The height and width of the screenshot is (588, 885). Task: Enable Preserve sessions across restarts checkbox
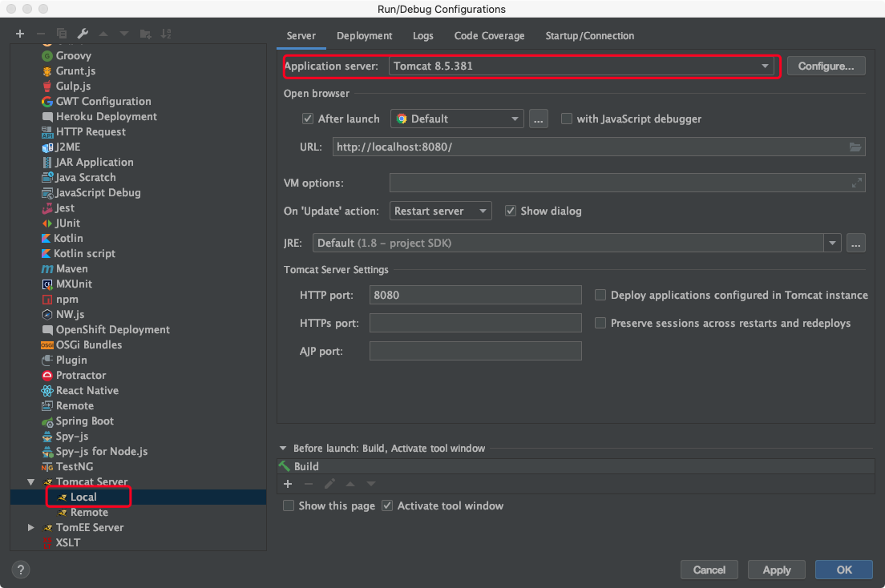point(600,324)
